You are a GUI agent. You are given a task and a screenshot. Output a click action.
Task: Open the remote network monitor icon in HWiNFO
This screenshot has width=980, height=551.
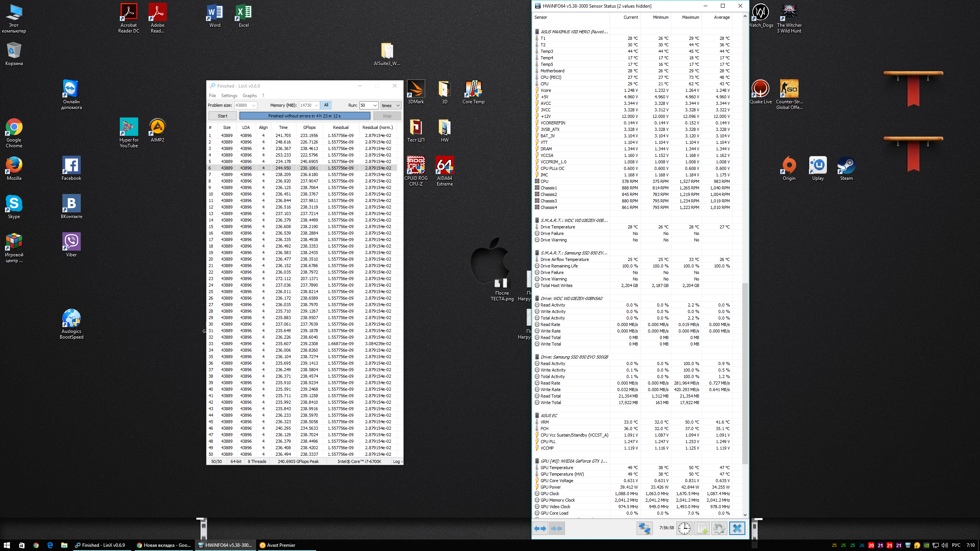[x=644, y=528]
